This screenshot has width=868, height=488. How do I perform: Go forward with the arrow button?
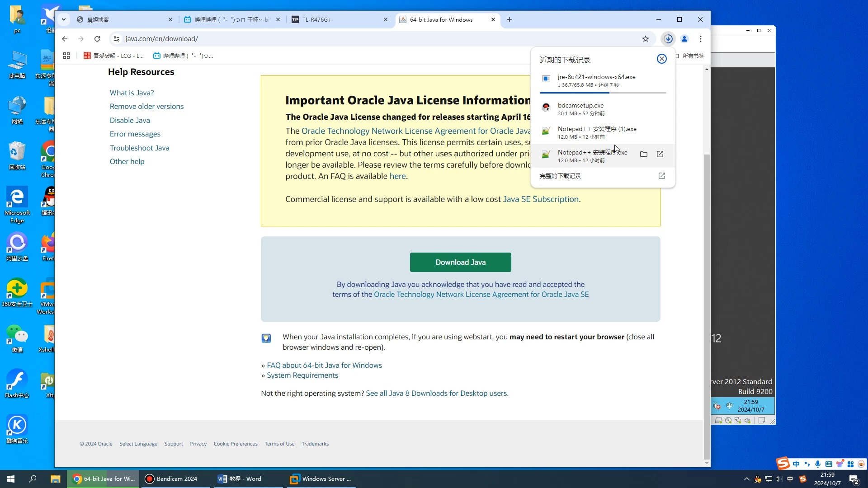(x=81, y=39)
